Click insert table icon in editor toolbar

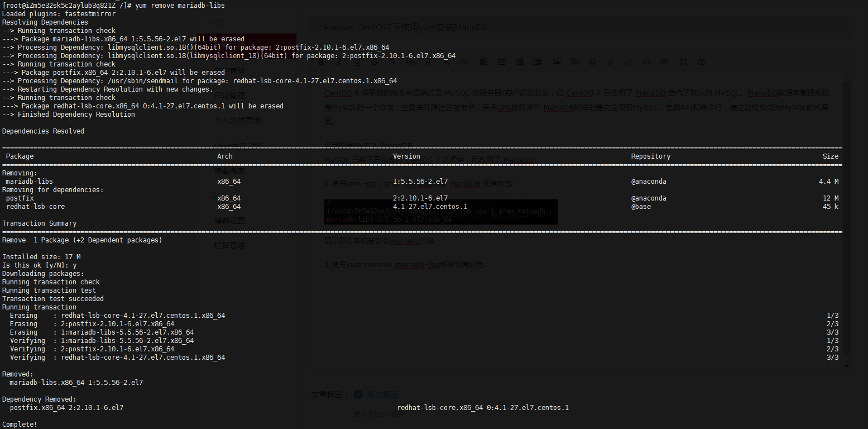pos(574,62)
